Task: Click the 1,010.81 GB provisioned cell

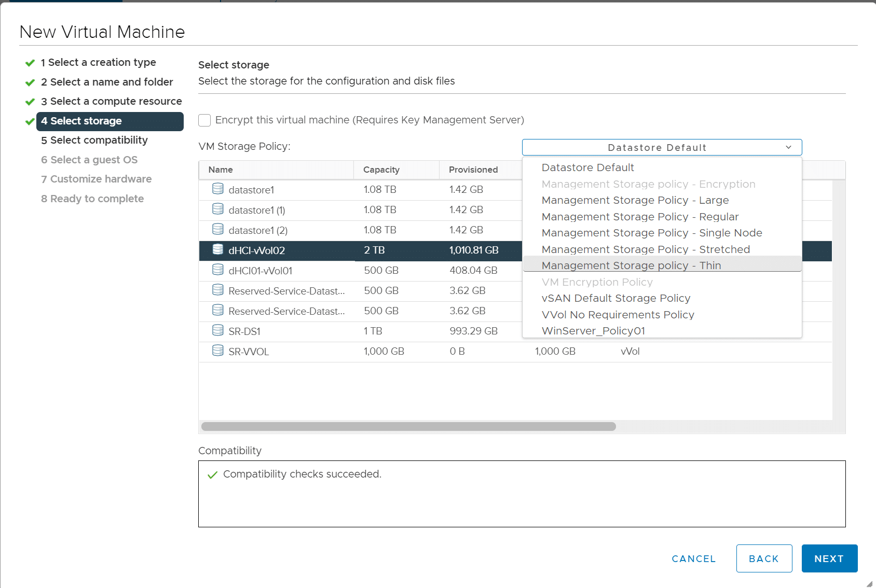Action: pyautogui.click(x=474, y=250)
